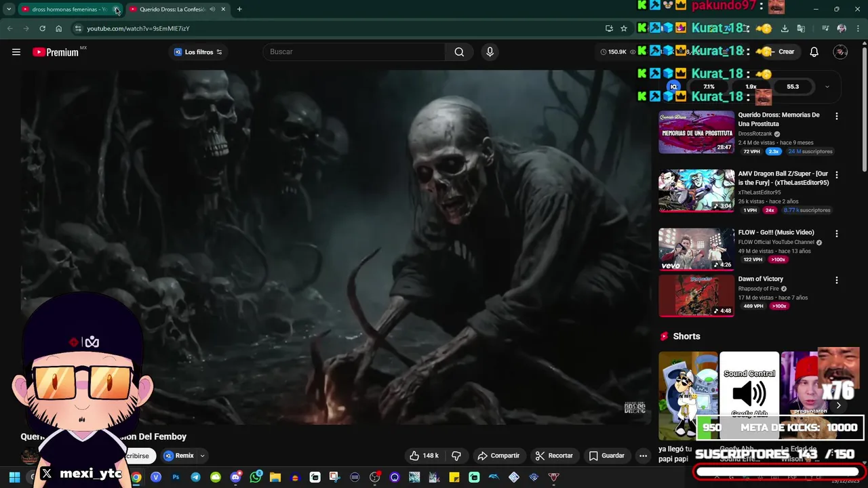868x488 pixels.
Task: Open a new Chrome tab
Action: pyautogui.click(x=239, y=9)
